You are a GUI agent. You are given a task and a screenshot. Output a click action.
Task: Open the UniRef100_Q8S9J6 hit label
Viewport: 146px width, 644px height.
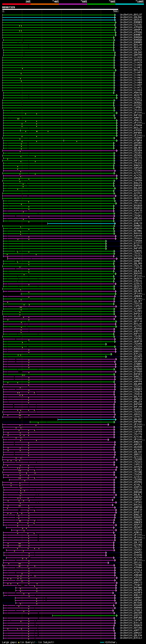coord(131,20)
